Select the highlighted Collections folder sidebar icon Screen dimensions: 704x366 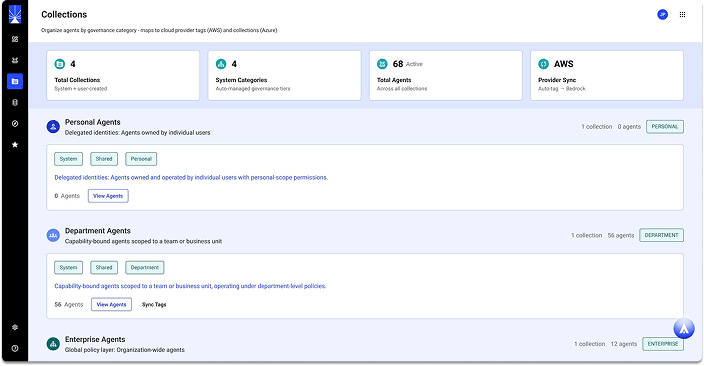(15, 81)
